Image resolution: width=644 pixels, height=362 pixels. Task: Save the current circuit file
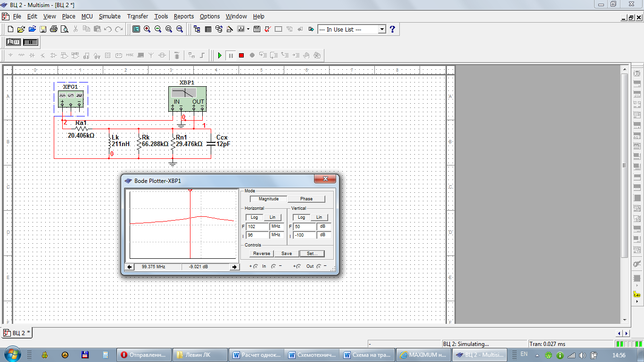[x=43, y=29]
